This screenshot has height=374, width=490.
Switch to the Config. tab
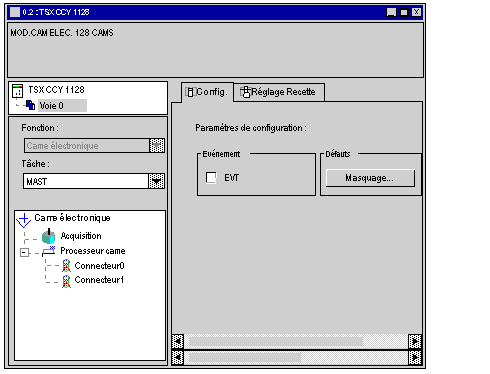pyautogui.click(x=207, y=92)
